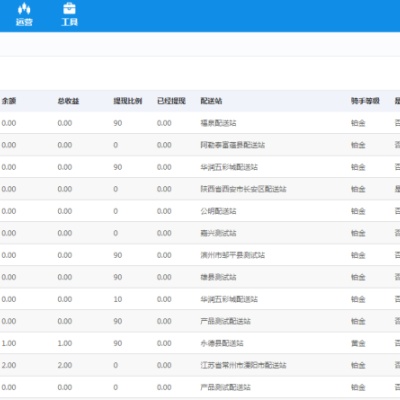Click the 2.00 total income for 江苏省常州市溧阳市配送站
The height and width of the screenshot is (400, 400).
pos(65,365)
